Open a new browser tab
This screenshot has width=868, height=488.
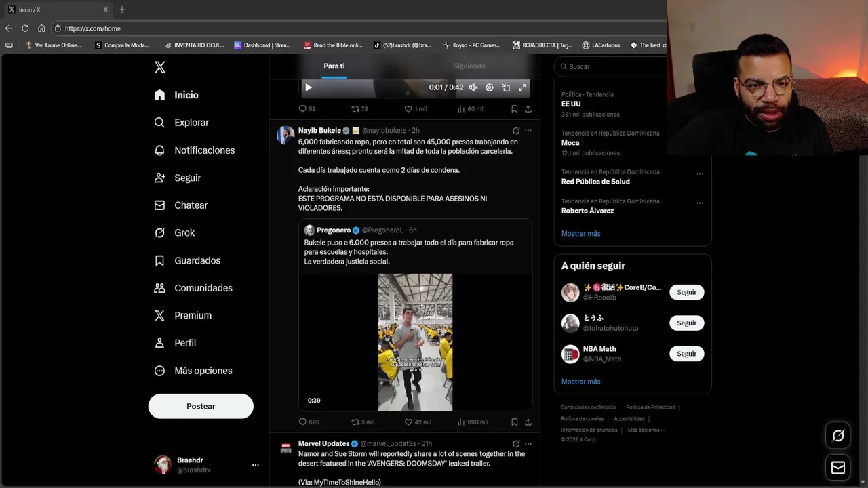pos(122,9)
